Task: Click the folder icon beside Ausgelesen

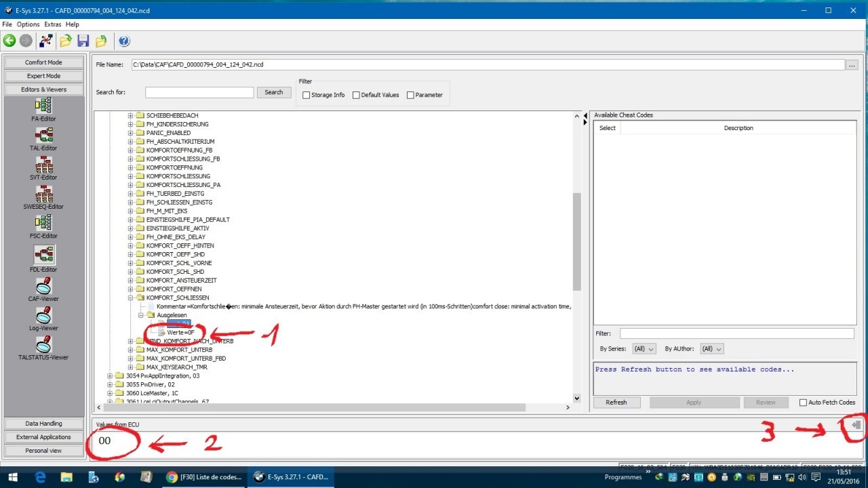Action: tap(151, 315)
